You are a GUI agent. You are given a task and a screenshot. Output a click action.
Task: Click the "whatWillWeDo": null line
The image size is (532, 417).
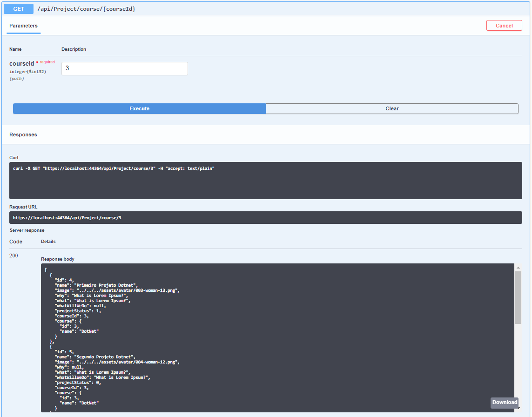[81, 306]
